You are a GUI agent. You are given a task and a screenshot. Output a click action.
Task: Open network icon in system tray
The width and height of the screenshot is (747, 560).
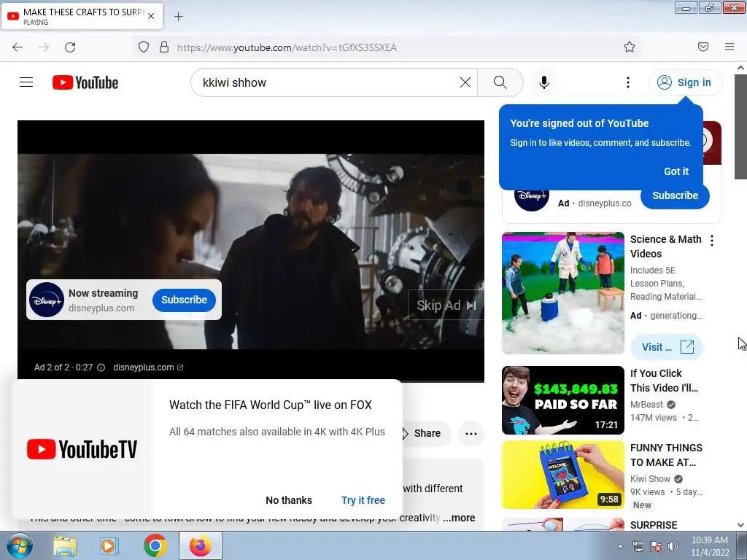pos(638,546)
